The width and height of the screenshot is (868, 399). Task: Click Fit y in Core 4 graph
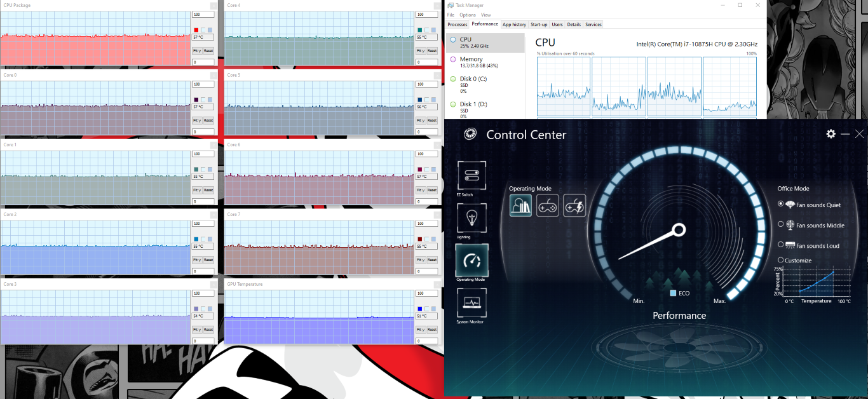click(421, 50)
